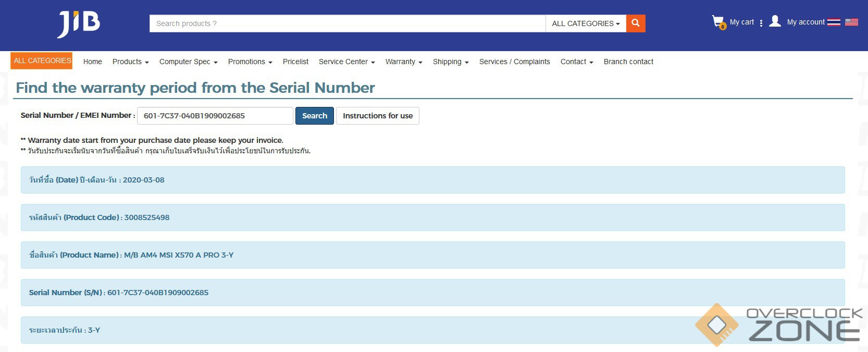Click the Serial Number input field
The image size is (868, 352).
(215, 116)
